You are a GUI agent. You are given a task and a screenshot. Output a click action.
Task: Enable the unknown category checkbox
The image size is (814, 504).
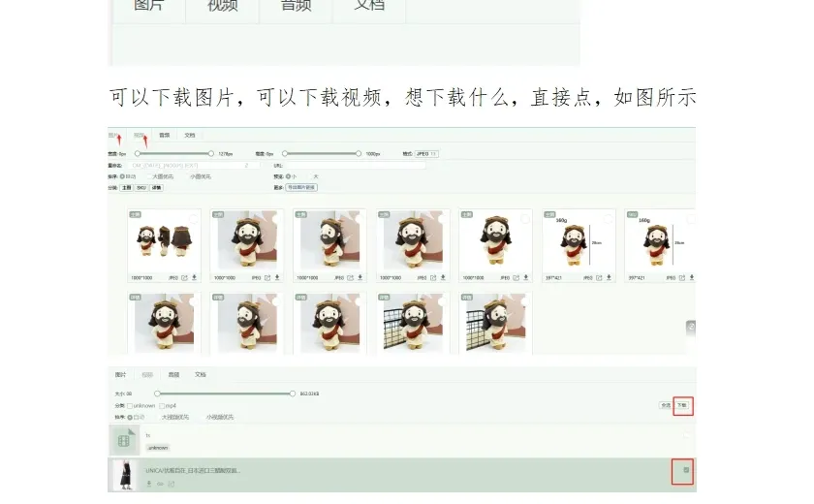(x=130, y=406)
